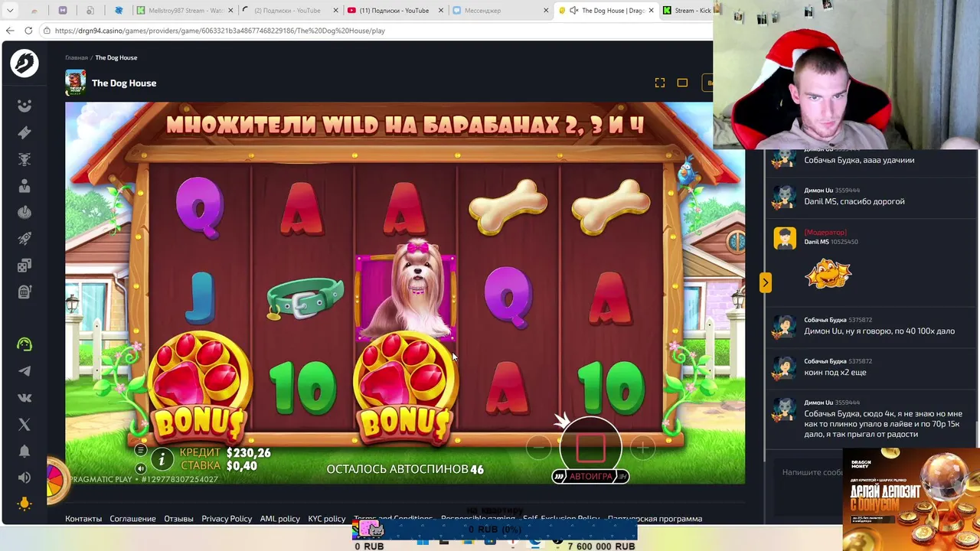Mute the slot game sound
The image size is (980, 551).
click(141, 468)
